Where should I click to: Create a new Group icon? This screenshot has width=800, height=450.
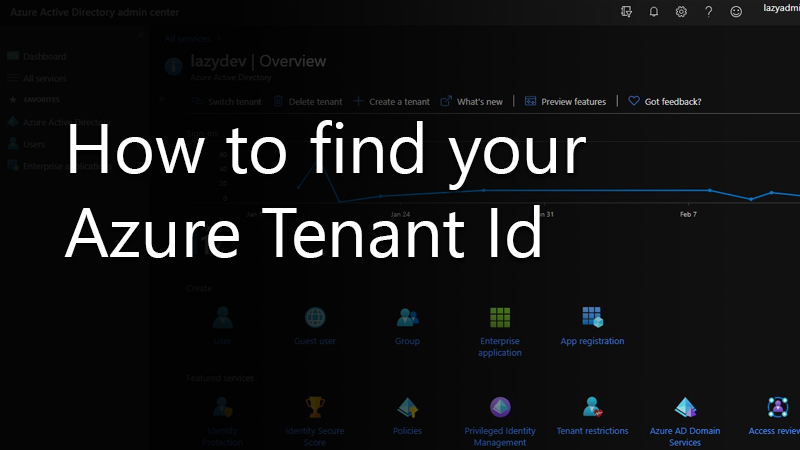click(407, 317)
